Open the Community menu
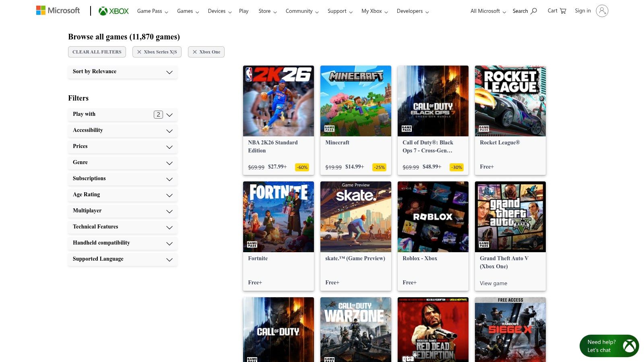 301,11
